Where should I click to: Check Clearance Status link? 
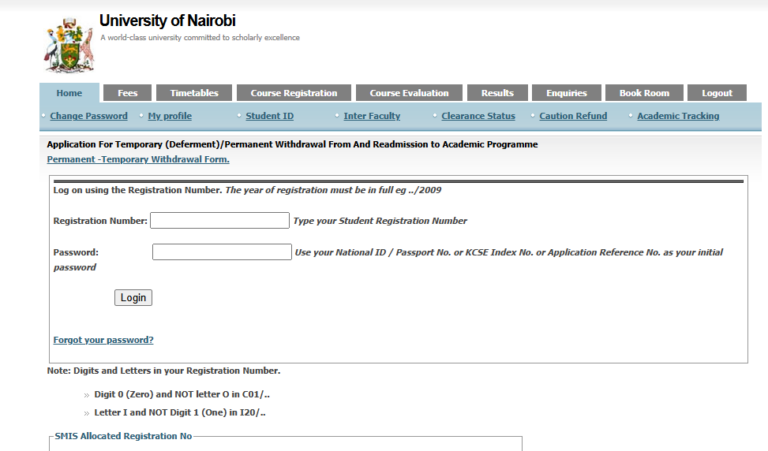coord(478,116)
